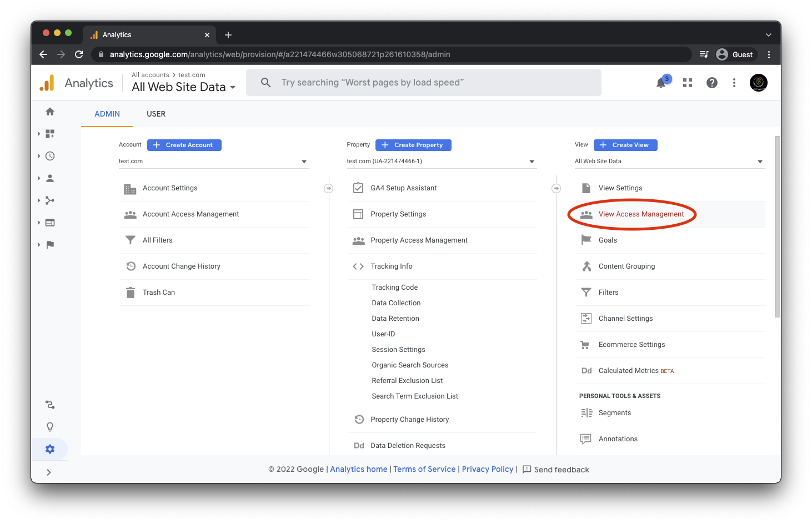
Task: Expand the Customization section arrow
Action: 39,134
